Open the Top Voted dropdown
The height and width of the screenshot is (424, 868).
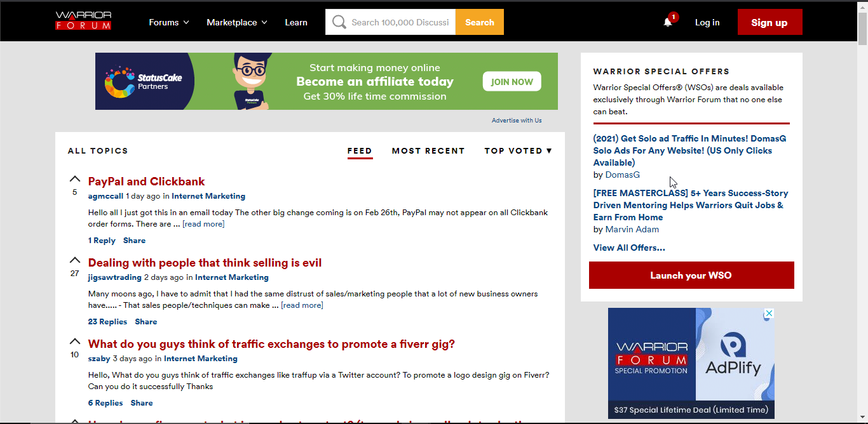(518, 150)
